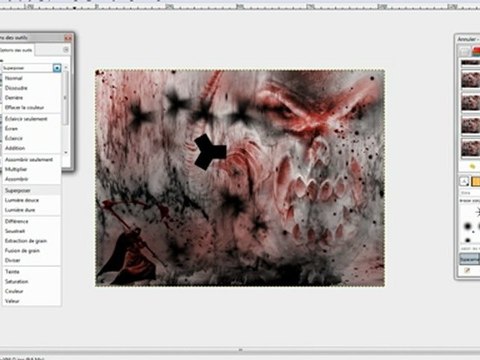
Task: Click the scrollbar down arrow in tool options
Action: tap(66, 152)
